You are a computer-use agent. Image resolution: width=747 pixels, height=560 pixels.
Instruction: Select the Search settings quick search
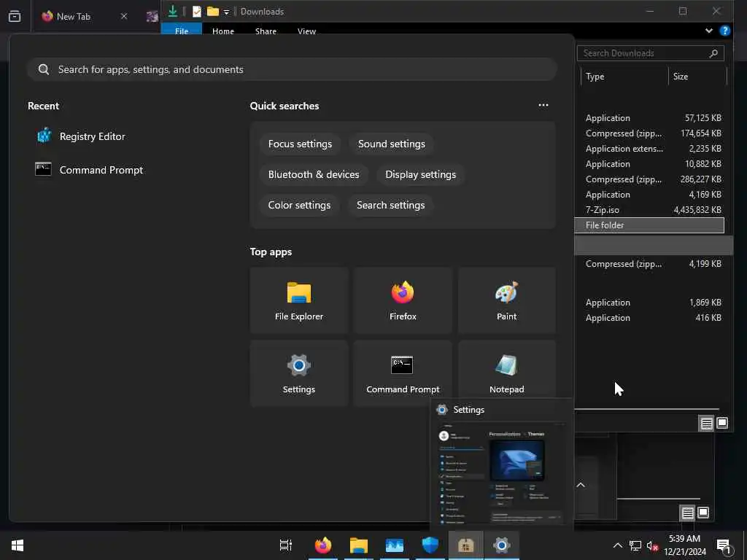click(390, 205)
